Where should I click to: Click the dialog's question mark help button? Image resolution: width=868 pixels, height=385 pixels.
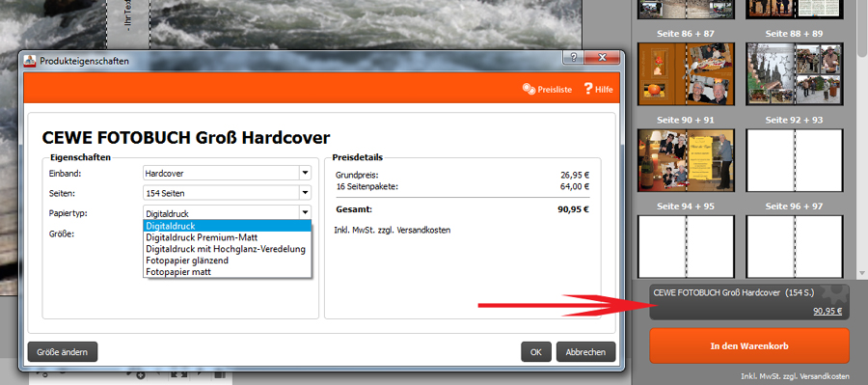[x=573, y=57]
